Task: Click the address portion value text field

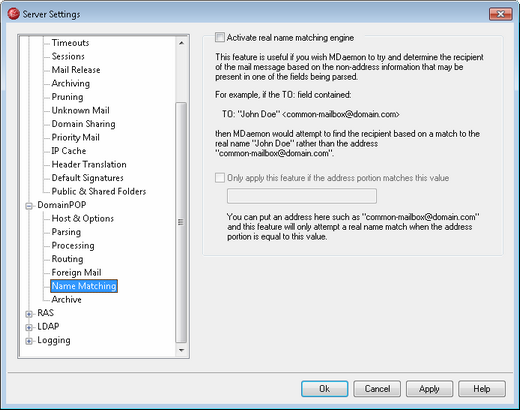Action: (302, 196)
